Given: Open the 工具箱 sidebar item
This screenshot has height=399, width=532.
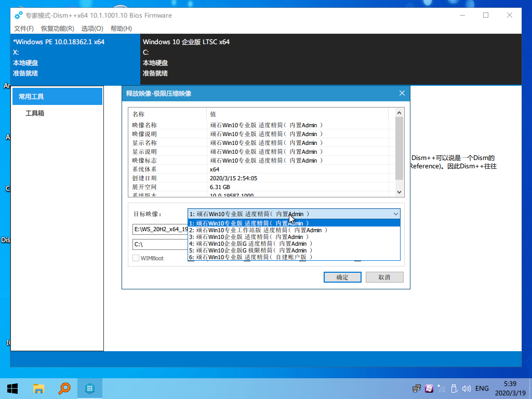Looking at the screenshot, I should (35, 113).
